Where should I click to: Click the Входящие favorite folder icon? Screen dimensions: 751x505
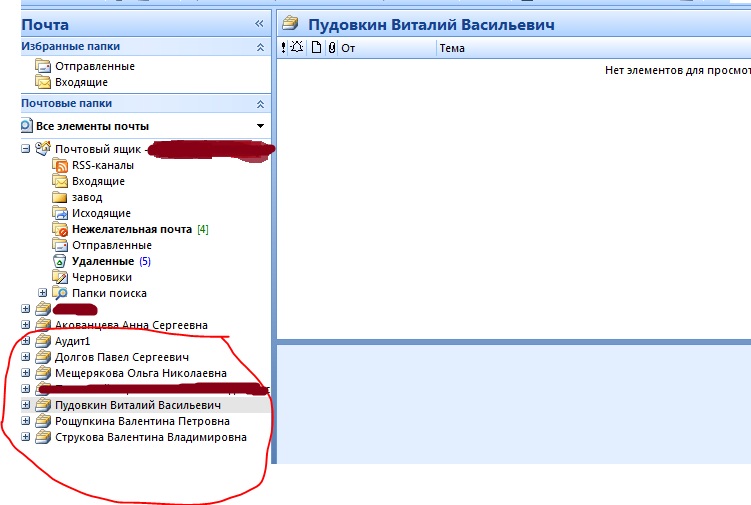click(x=43, y=82)
